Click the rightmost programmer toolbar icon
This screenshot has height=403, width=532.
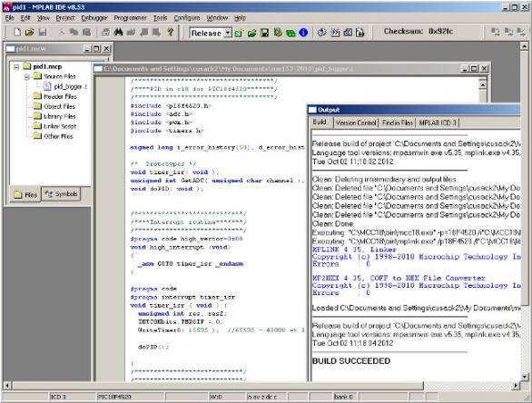click(521, 32)
